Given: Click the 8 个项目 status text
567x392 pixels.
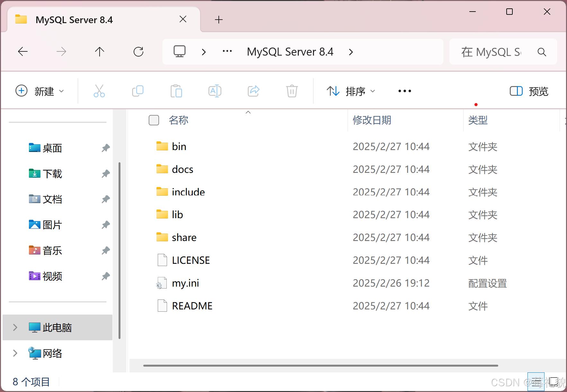Looking at the screenshot, I should (31, 382).
